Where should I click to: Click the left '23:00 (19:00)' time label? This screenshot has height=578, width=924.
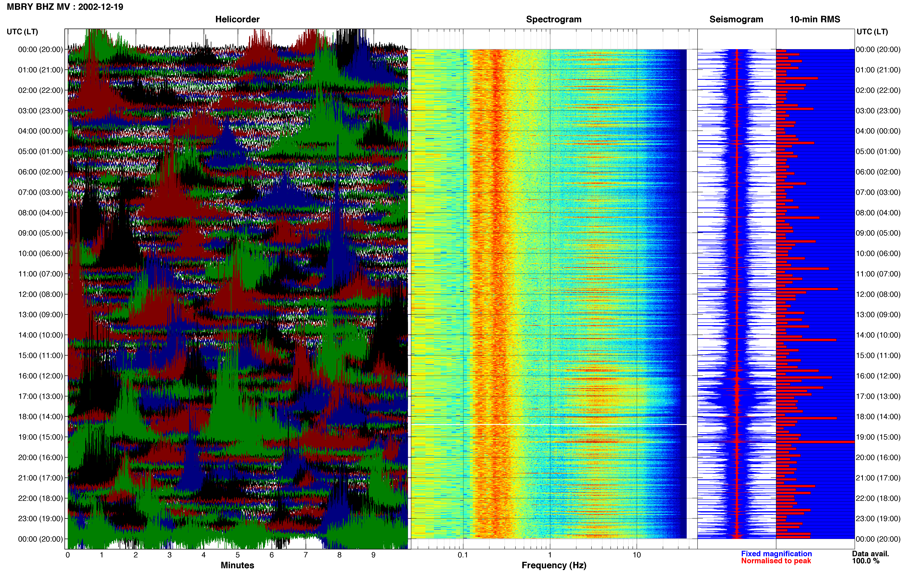(x=41, y=519)
